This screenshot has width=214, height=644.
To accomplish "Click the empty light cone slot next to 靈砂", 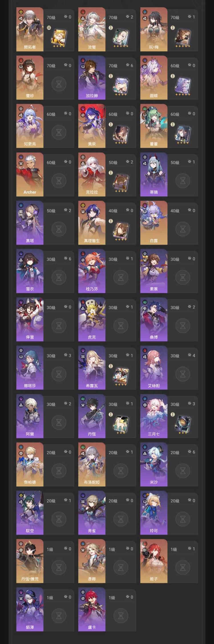I will 59,84.
